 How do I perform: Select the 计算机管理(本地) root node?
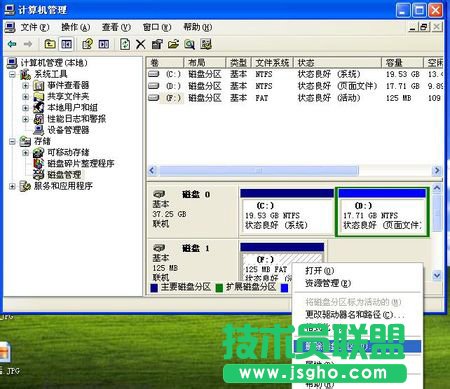pyautogui.click(x=54, y=63)
